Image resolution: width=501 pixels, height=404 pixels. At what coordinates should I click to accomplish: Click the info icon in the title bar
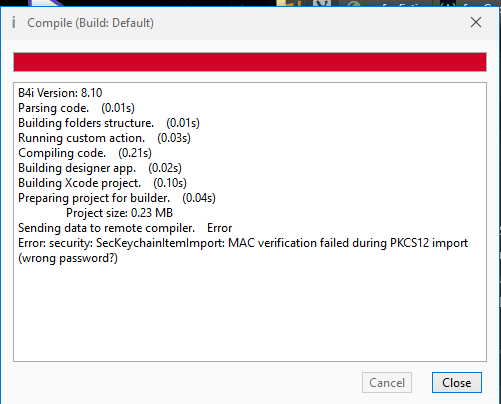[x=14, y=23]
